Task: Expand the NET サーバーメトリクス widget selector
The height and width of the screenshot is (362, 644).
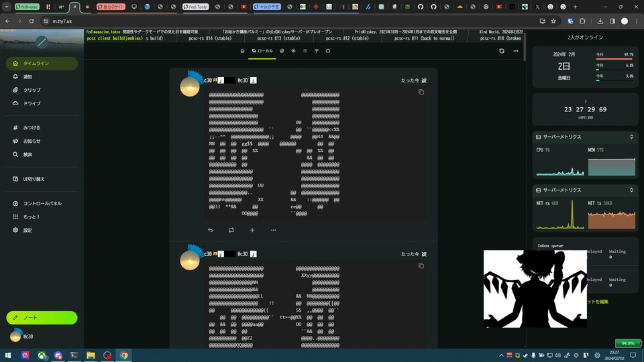Action: pos(631,190)
